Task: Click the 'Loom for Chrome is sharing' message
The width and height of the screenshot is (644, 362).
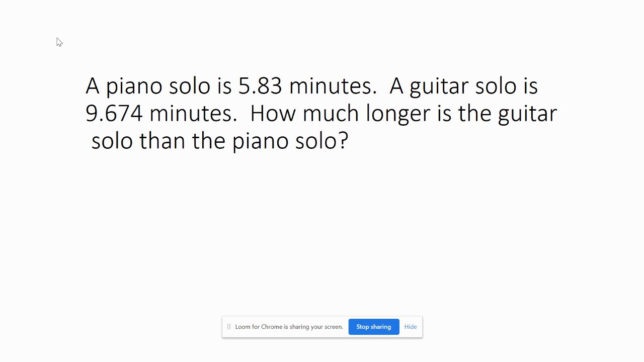Action: coord(289,327)
